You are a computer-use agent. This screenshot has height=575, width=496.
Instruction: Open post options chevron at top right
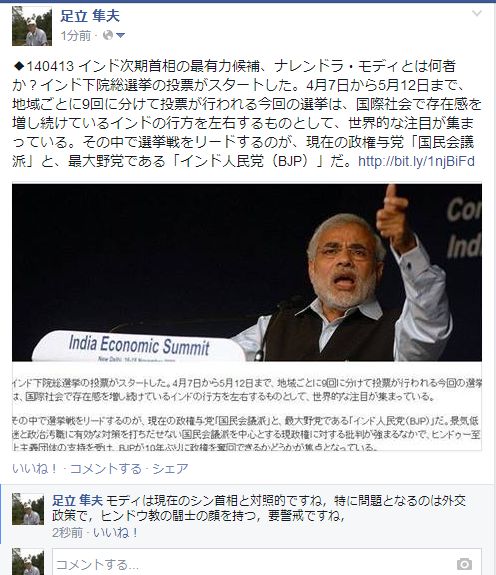(476, 14)
